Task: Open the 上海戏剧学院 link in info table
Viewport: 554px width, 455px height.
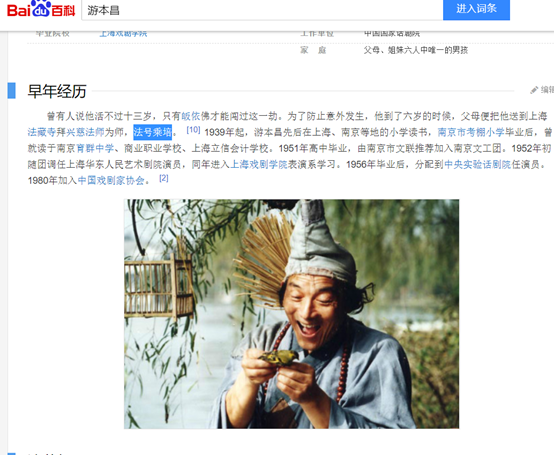Action: tap(123, 34)
